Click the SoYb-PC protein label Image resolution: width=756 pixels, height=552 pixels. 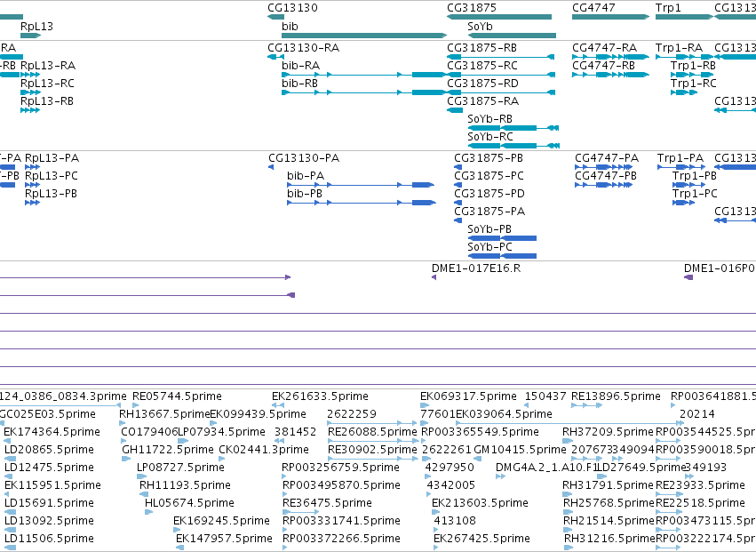click(489, 247)
